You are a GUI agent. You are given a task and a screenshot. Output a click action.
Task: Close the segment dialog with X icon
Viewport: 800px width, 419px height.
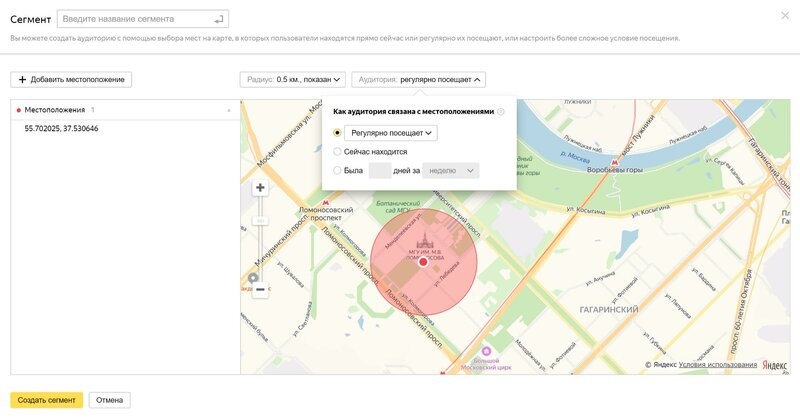point(785,16)
